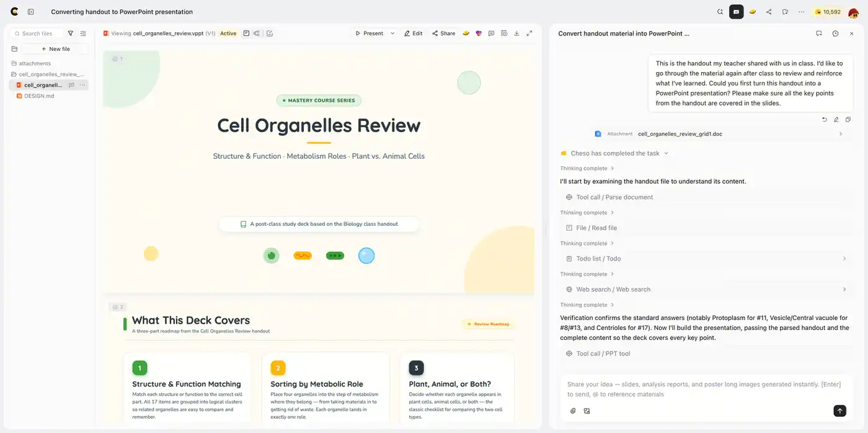Click the edit-note icon in viewer header
This screenshot has width=868, height=433.
point(270,33)
